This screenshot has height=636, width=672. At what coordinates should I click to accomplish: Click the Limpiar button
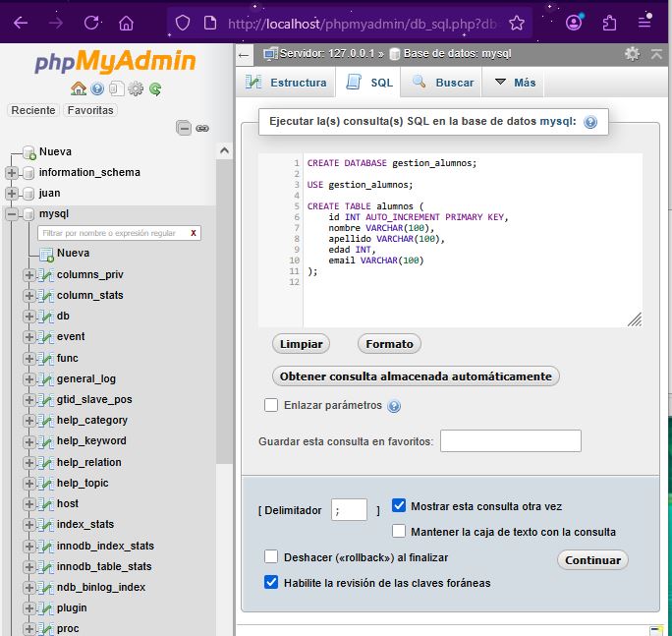point(301,344)
